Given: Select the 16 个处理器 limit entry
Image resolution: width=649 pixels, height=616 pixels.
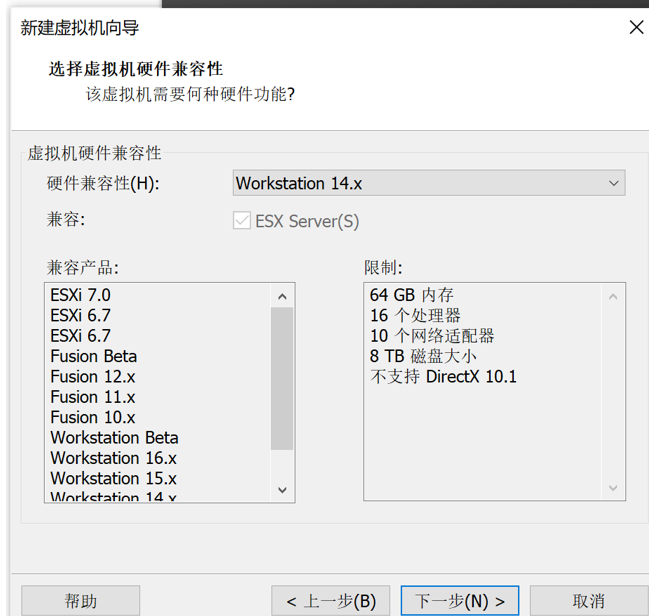Looking at the screenshot, I should [415, 315].
